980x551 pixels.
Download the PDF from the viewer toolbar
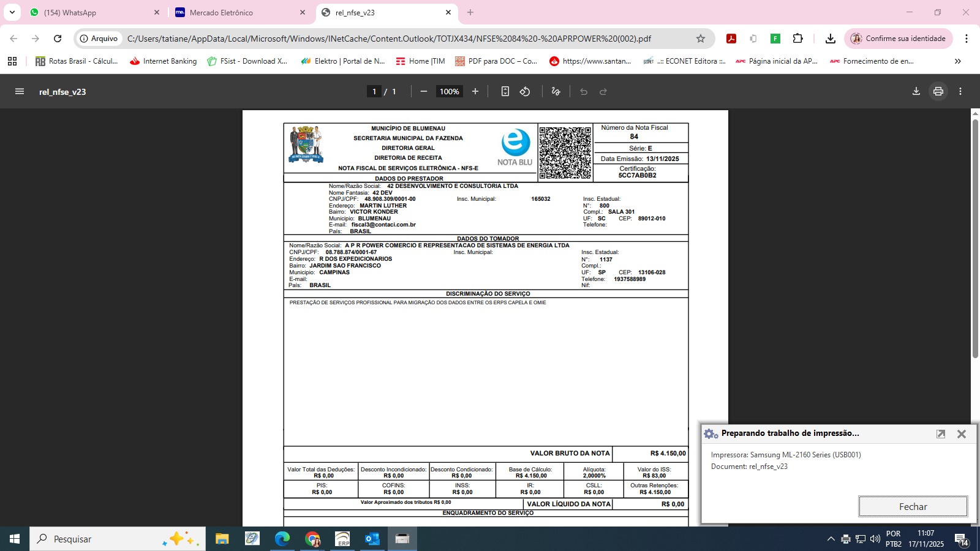(x=916, y=91)
